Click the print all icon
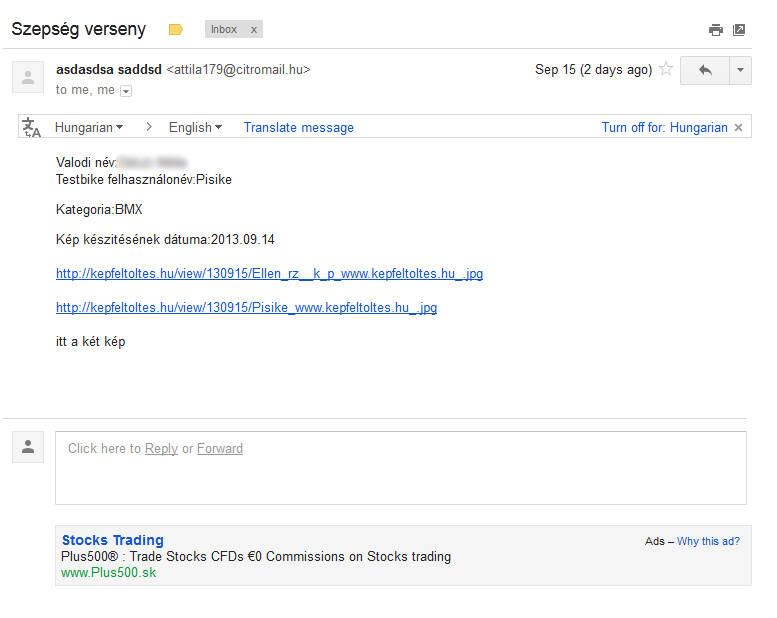777x618 pixels. point(715,30)
